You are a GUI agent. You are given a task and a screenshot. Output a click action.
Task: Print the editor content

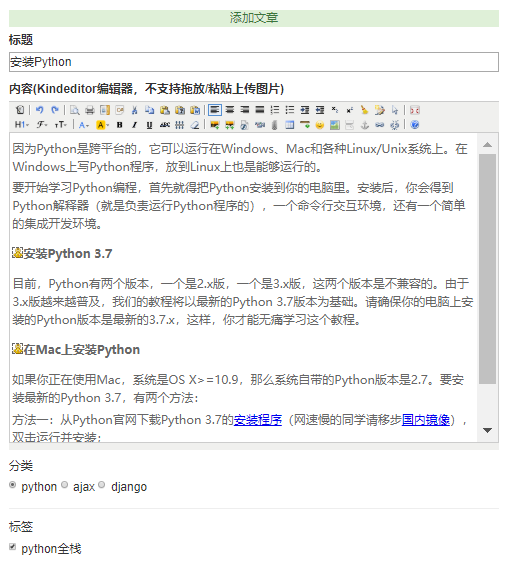(90, 110)
